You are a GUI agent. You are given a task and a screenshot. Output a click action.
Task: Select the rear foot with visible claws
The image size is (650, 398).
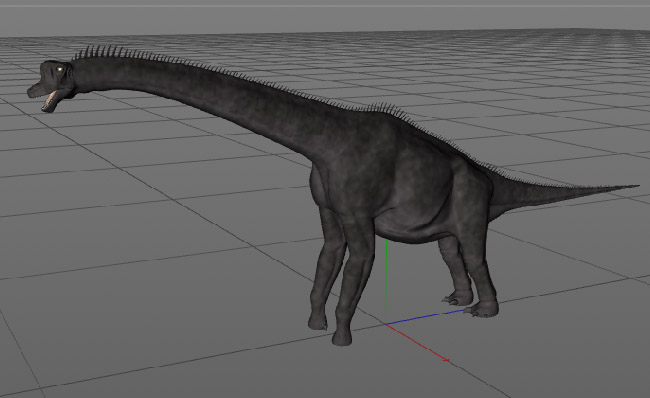482,309
